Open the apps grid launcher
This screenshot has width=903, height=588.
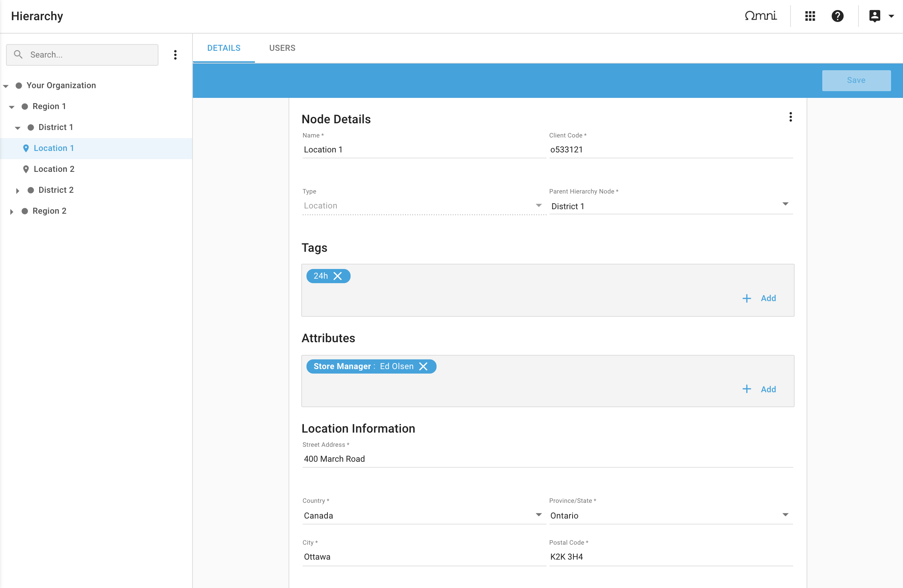point(810,16)
